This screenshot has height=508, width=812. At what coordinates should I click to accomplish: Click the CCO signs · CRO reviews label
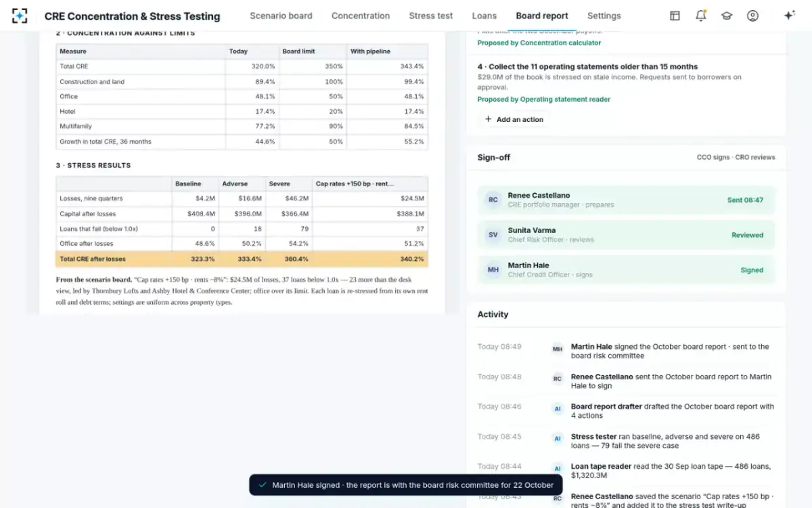[736, 157]
